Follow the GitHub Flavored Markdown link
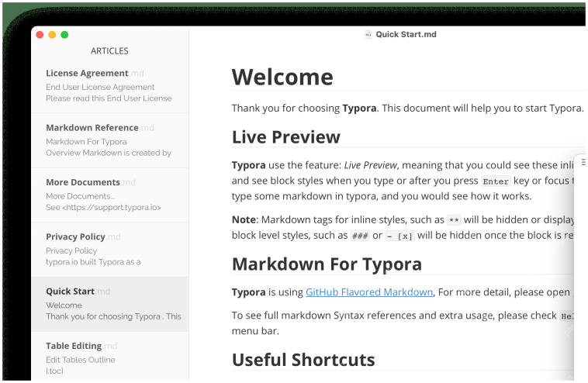588x383 pixels. pos(369,292)
